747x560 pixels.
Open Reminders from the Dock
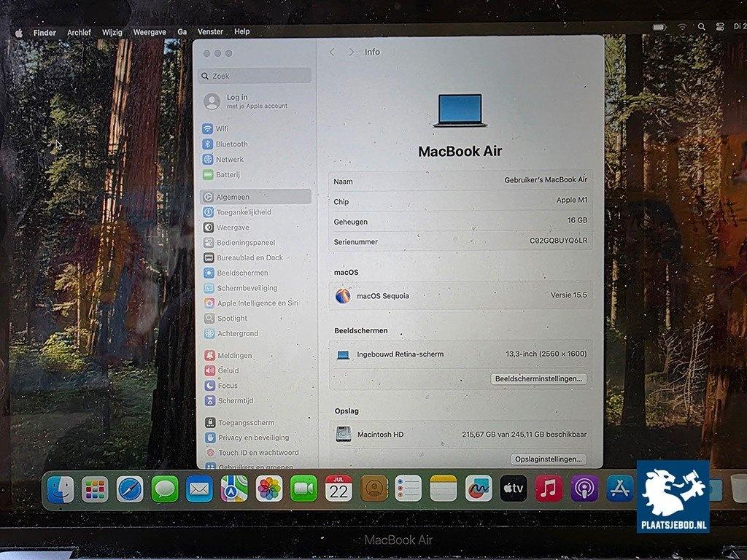point(409,489)
